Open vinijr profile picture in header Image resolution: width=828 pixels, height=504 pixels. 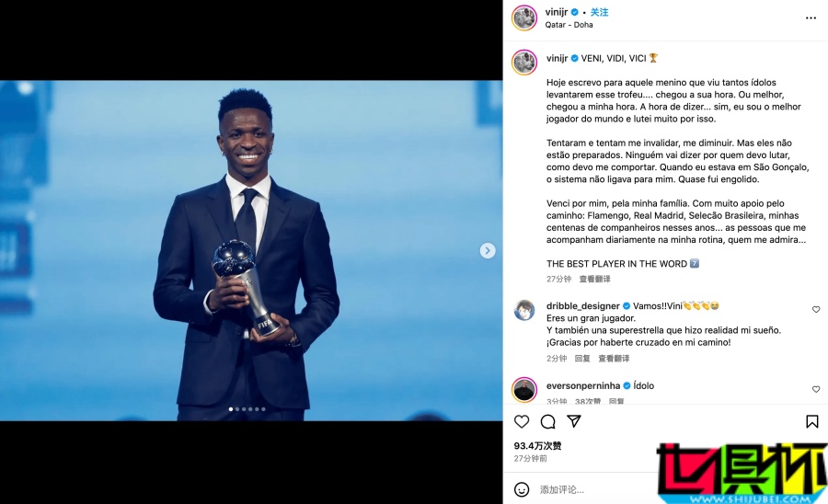(524, 18)
